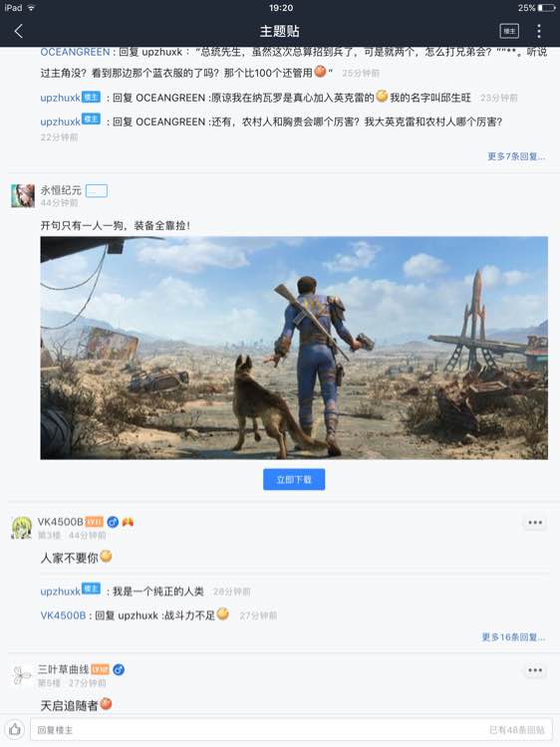
Task: Open 永恒纪元 user avatar
Action: click(22, 195)
